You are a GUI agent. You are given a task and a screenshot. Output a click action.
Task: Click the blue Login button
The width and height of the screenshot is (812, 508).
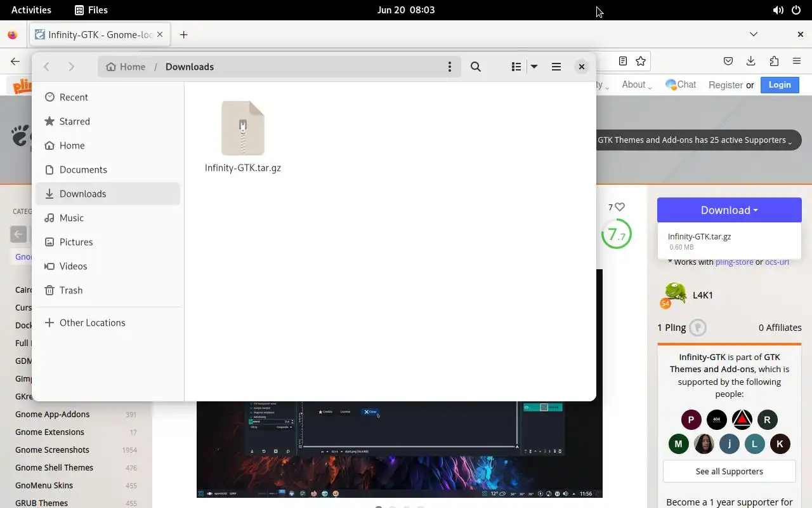click(x=780, y=84)
